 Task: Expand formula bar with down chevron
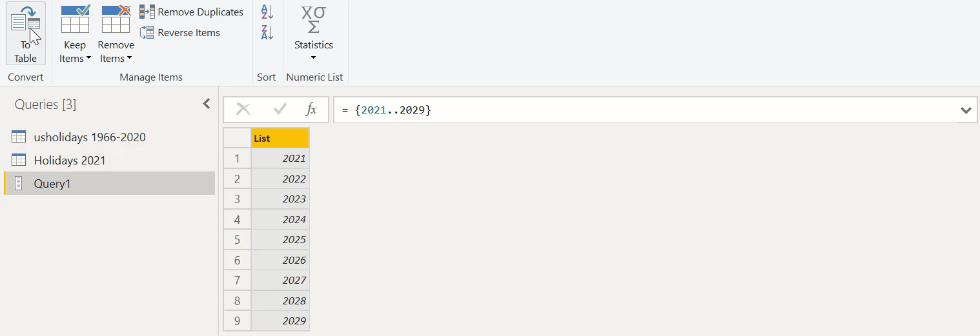[966, 110]
